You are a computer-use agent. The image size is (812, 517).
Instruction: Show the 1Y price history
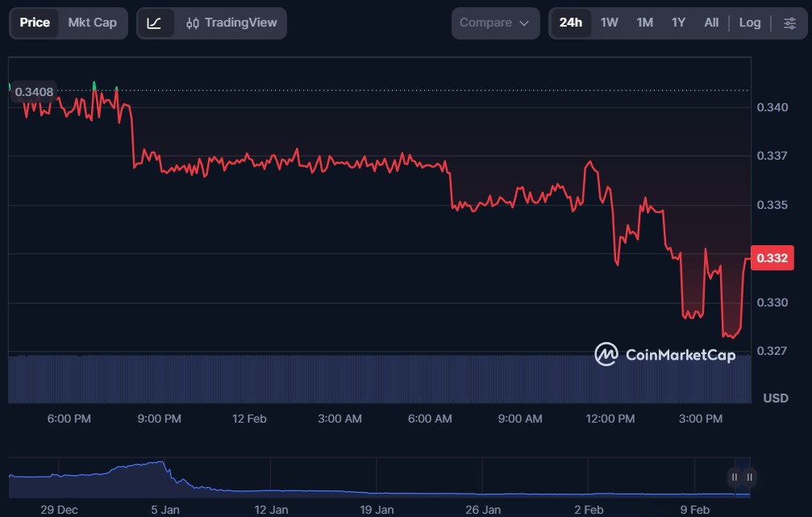(x=678, y=23)
